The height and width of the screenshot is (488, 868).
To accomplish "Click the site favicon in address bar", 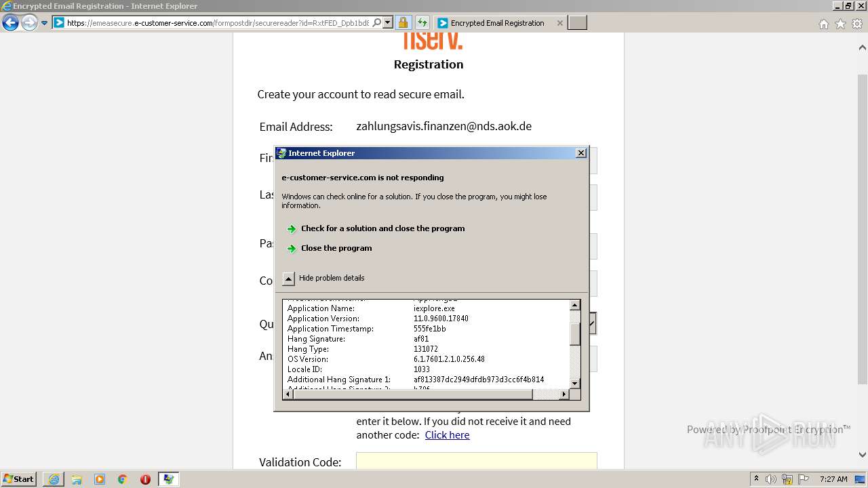I will click(59, 22).
